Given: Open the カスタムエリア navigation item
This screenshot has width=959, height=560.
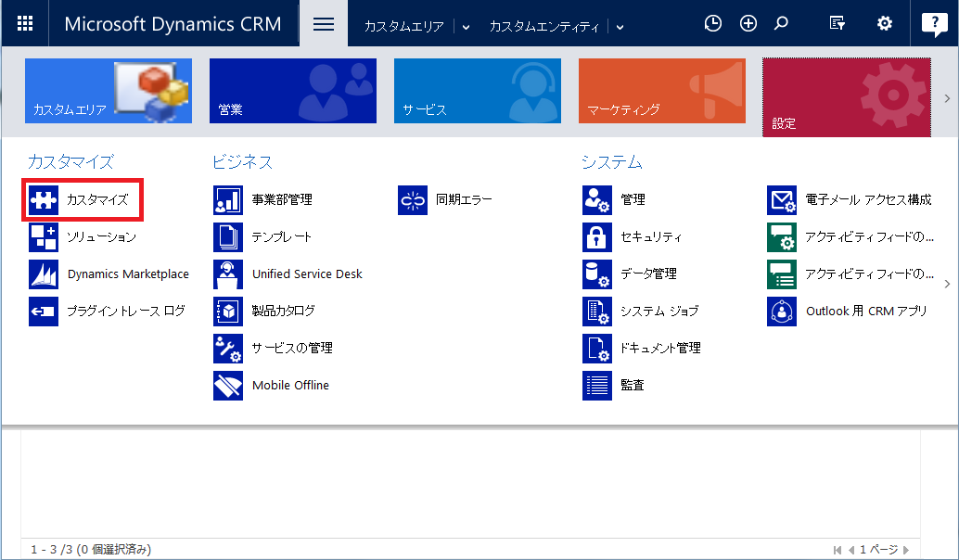Looking at the screenshot, I should [x=403, y=26].
